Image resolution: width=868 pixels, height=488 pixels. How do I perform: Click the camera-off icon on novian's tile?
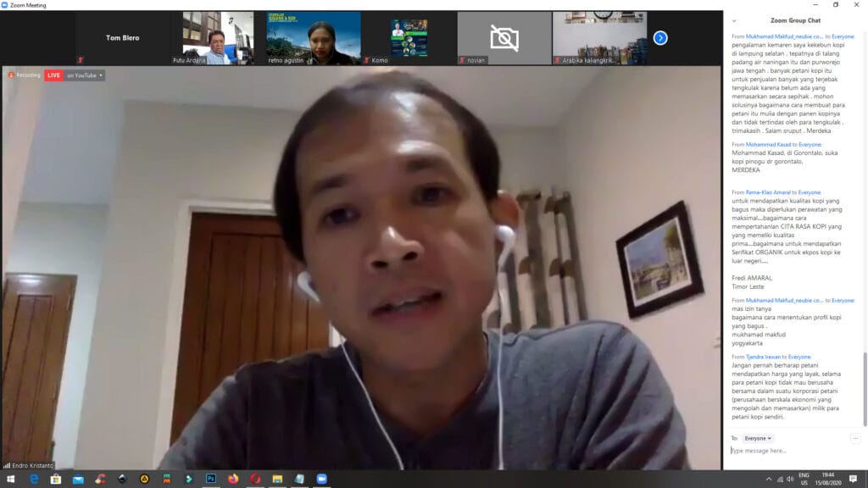click(x=504, y=37)
